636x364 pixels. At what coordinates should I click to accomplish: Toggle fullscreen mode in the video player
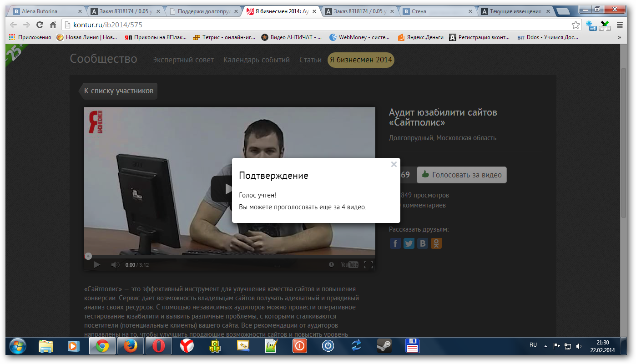[368, 265]
